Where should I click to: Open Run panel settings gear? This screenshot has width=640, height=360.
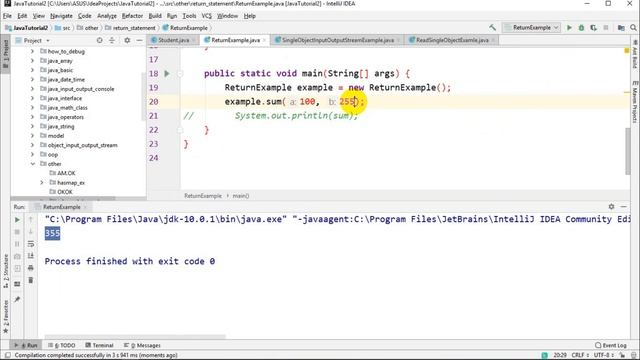pyautogui.click(x=611, y=207)
